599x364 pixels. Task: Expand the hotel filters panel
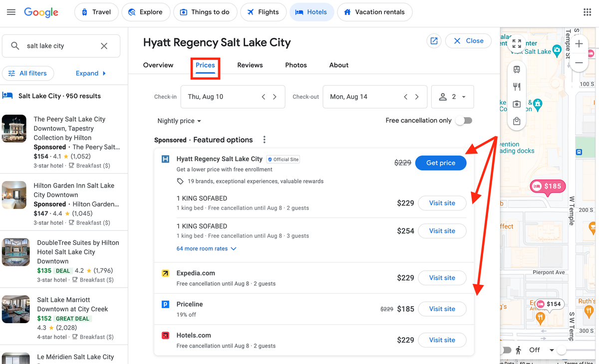(91, 73)
